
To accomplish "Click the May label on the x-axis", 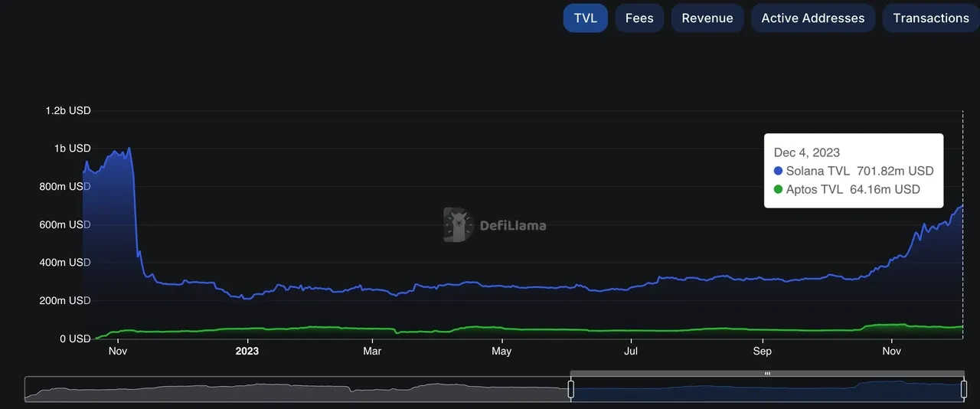I will coord(501,351).
